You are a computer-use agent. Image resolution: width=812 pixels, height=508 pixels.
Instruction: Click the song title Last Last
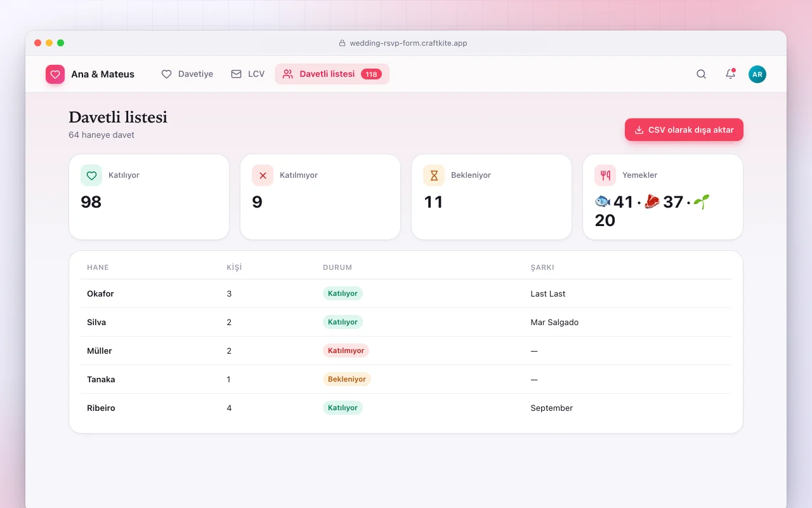[548, 294]
